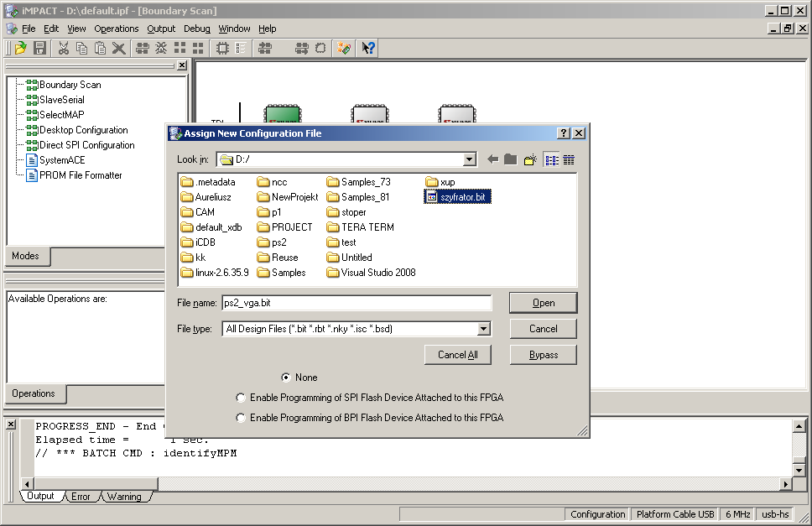The width and height of the screenshot is (812, 526).
Task: Select the szyfrator.bit file
Action: pos(457,197)
